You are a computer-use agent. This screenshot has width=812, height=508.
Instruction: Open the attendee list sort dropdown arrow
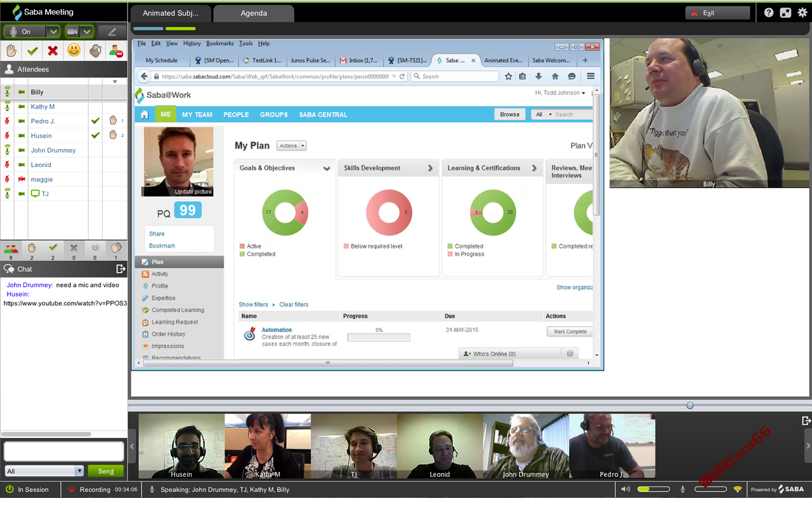[x=115, y=81]
